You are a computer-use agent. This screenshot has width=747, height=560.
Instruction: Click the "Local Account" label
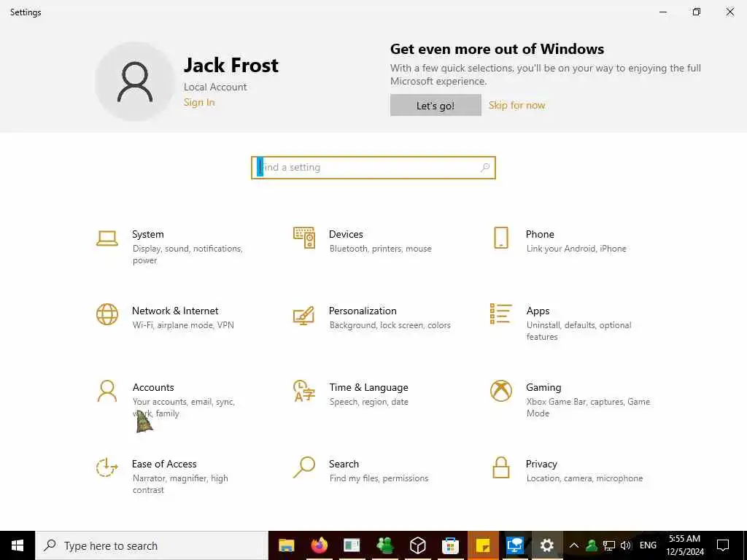[215, 87]
